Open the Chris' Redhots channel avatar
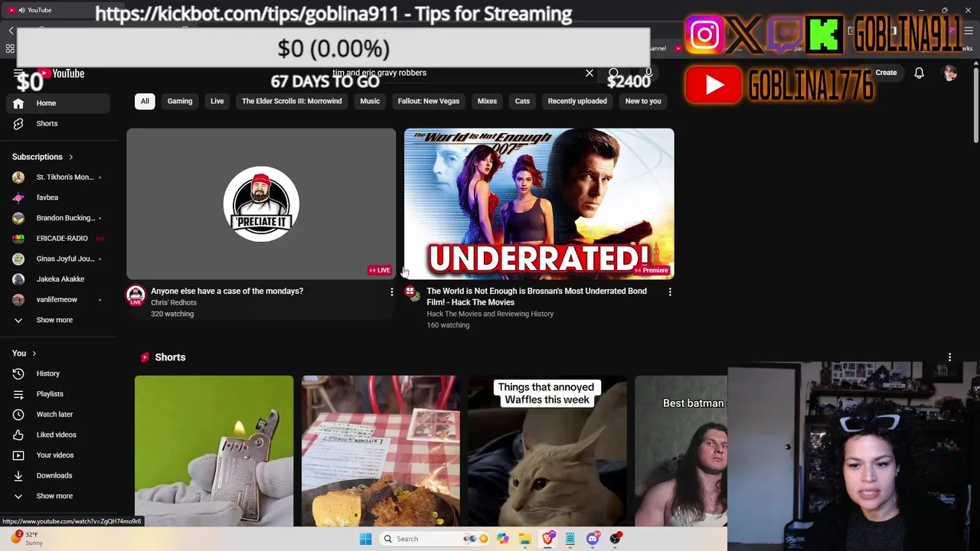Screen dimensions: 980x551 pos(136,295)
